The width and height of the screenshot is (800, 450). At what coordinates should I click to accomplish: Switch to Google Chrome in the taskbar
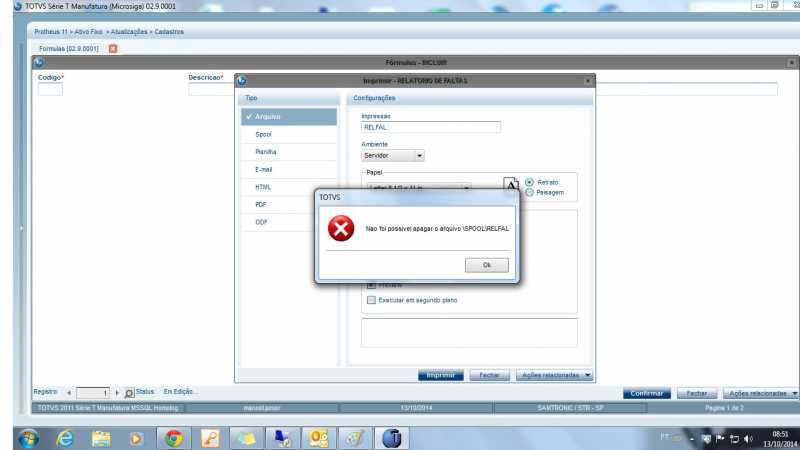click(173, 438)
